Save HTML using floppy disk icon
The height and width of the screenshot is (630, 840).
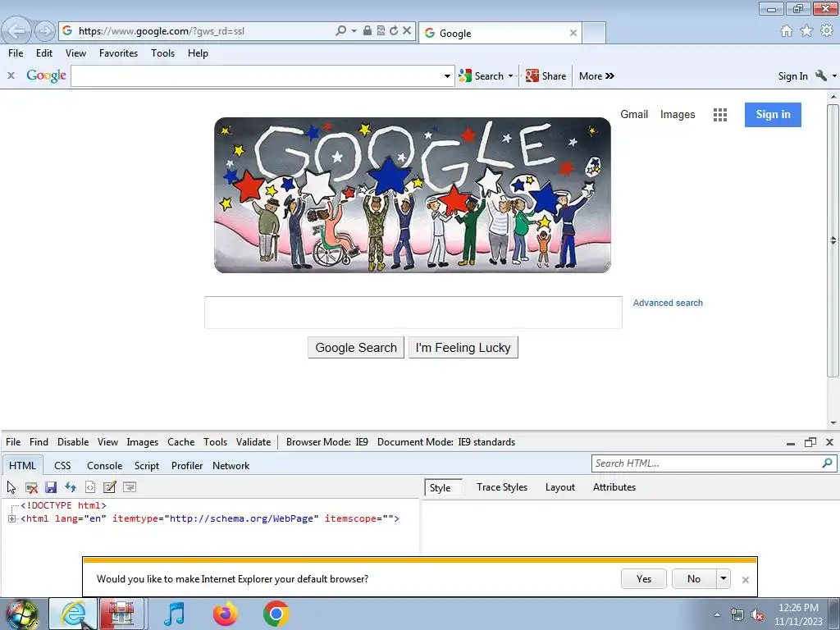51,487
